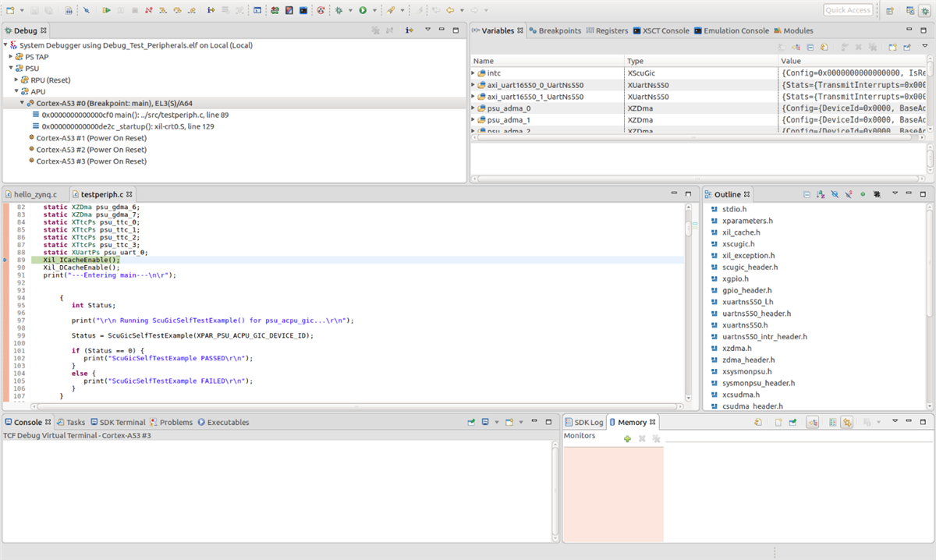Click the Step Return debug icon

click(x=192, y=9)
